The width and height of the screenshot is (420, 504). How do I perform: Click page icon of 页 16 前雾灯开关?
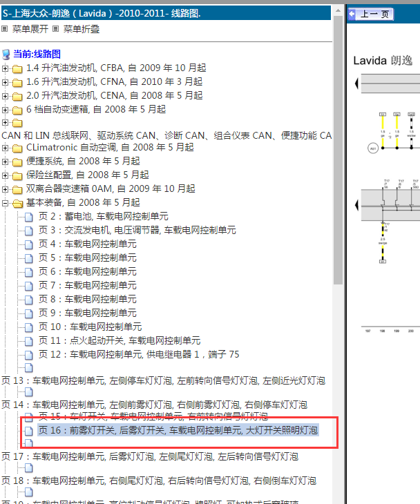click(29, 431)
